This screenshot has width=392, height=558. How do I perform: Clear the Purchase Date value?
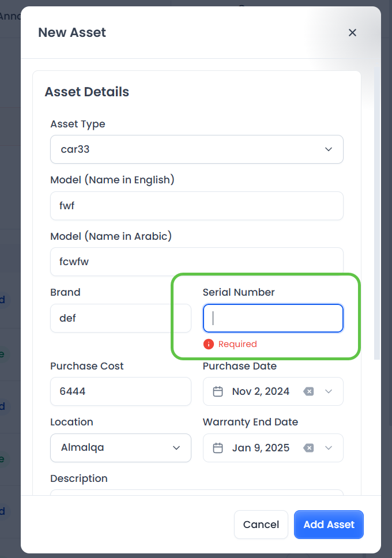tap(309, 392)
